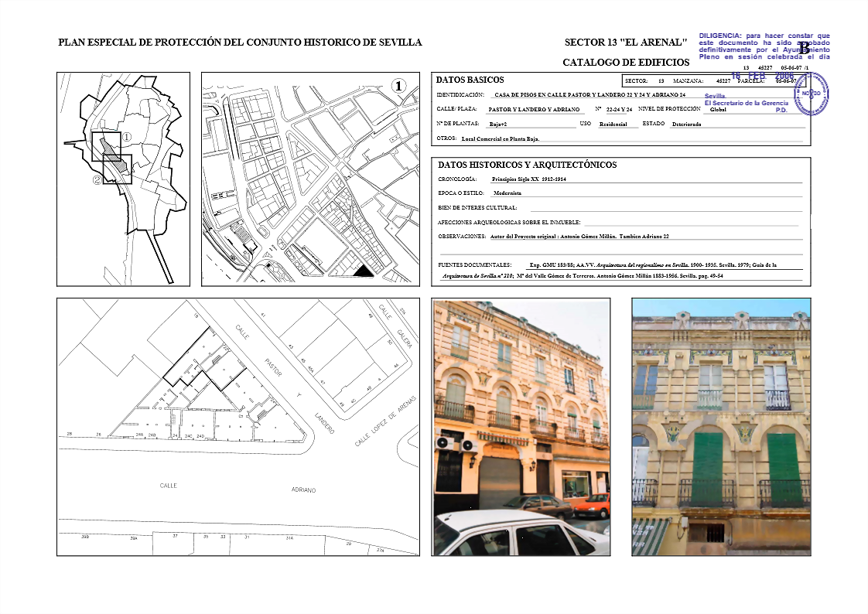Click the chronology value 'Principios Siglo XX 1912-1914'
Image resolution: width=868 pixels, height=614 pixels.
tap(528, 179)
